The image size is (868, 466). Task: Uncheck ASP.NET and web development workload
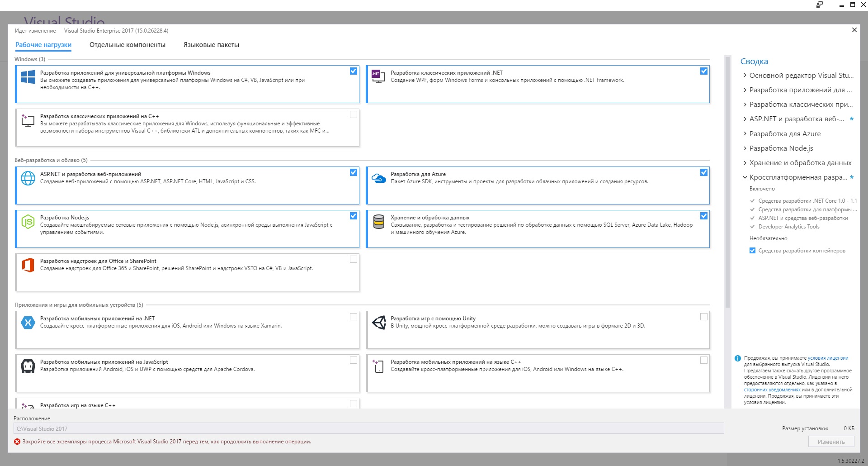tap(354, 172)
